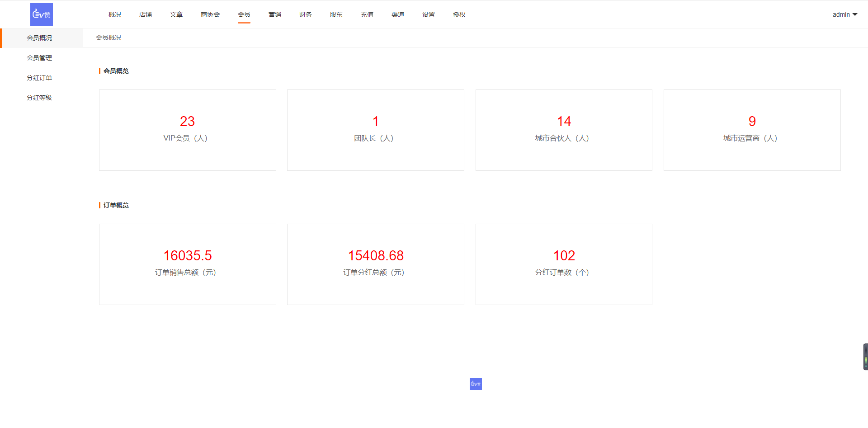
Task: Select the 充值 menu
Action: pyautogui.click(x=367, y=14)
